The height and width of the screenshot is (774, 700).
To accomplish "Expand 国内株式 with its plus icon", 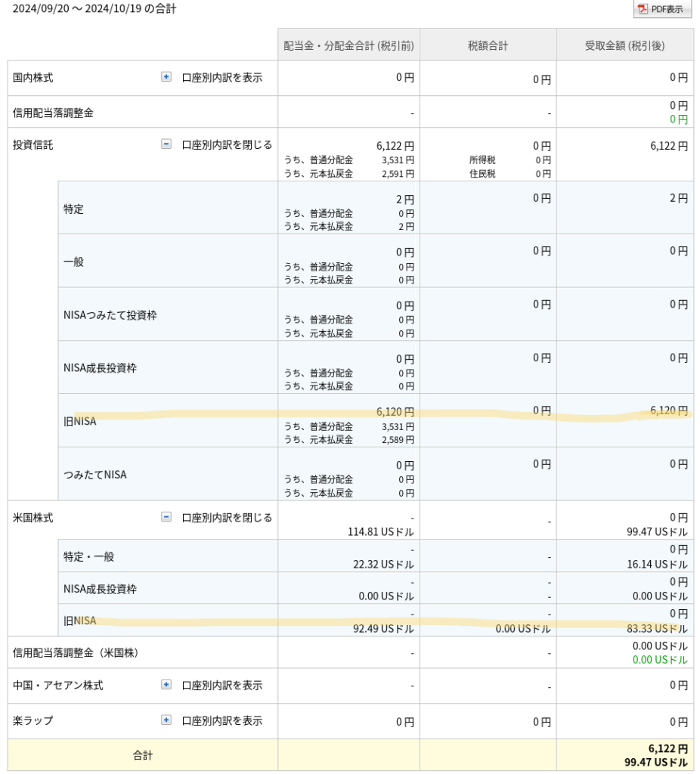I will click(x=166, y=77).
